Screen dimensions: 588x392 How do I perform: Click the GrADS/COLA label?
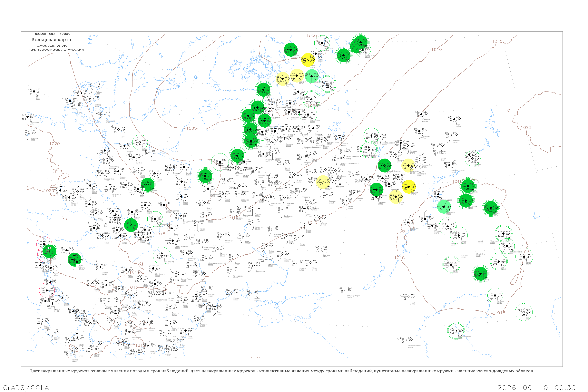26,387
